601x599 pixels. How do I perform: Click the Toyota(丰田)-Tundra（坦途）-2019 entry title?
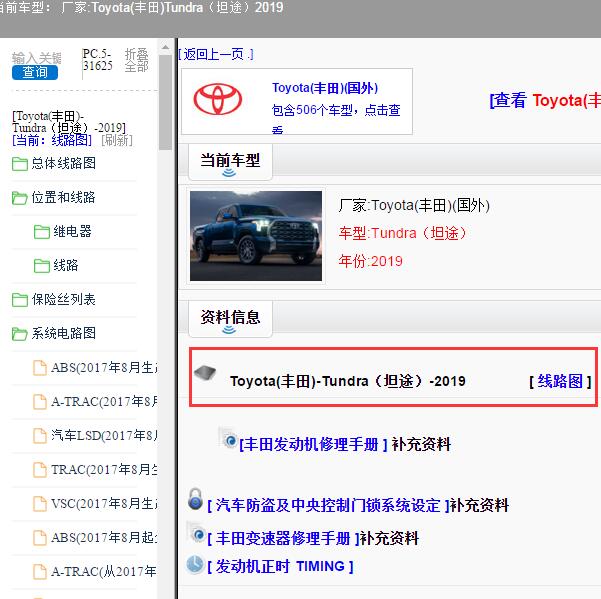348,381
